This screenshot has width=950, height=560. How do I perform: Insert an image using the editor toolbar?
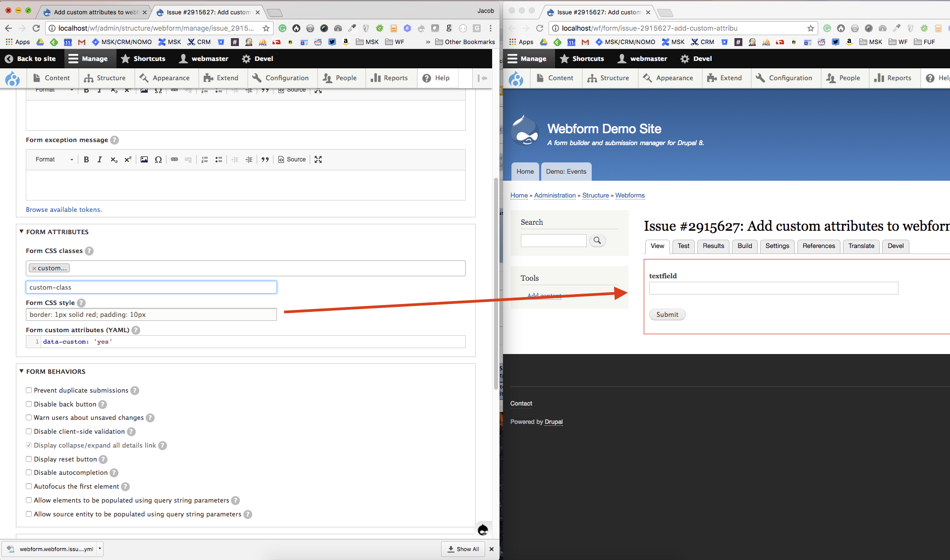(x=144, y=159)
